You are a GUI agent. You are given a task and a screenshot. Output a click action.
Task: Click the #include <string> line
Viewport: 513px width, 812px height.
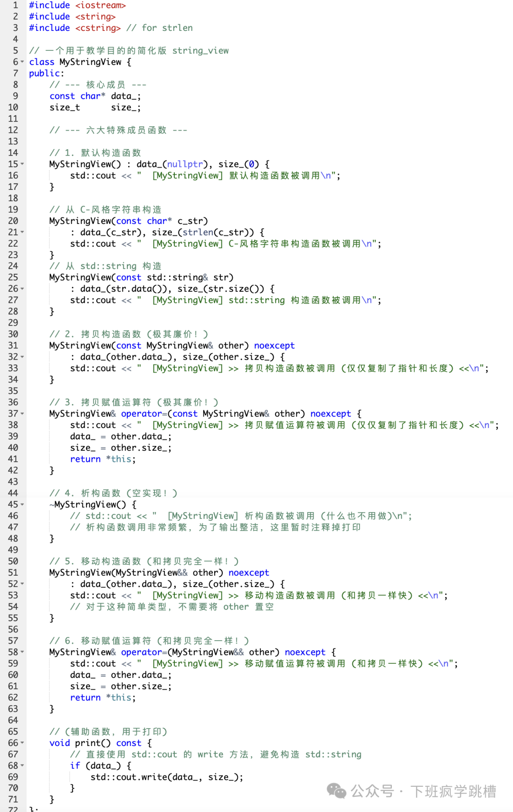[x=72, y=17]
